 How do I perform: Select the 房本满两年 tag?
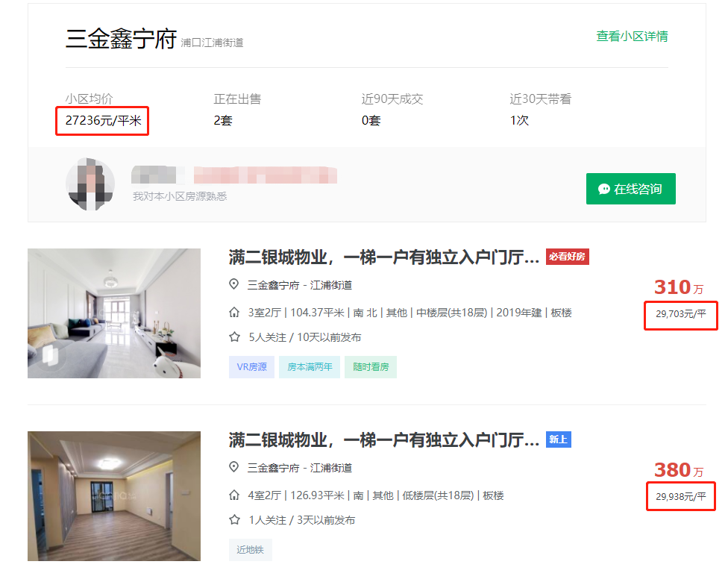(310, 367)
